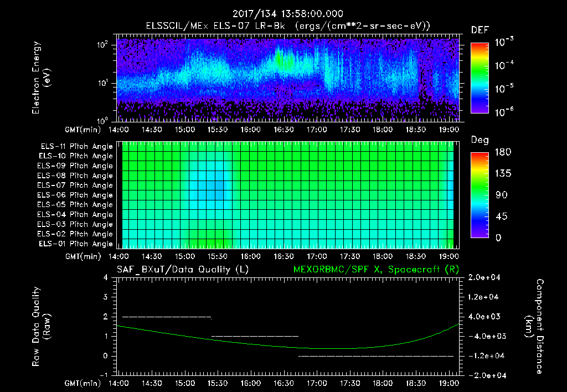
Task: Click the 10⁻⁴ tick on DEF scale
Action: click(504, 65)
